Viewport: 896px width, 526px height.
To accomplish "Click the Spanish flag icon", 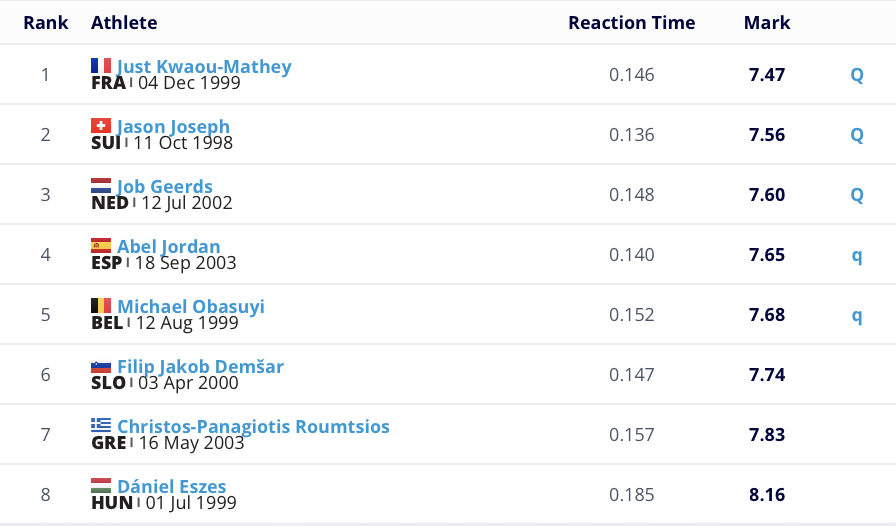I will click(101, 246).
